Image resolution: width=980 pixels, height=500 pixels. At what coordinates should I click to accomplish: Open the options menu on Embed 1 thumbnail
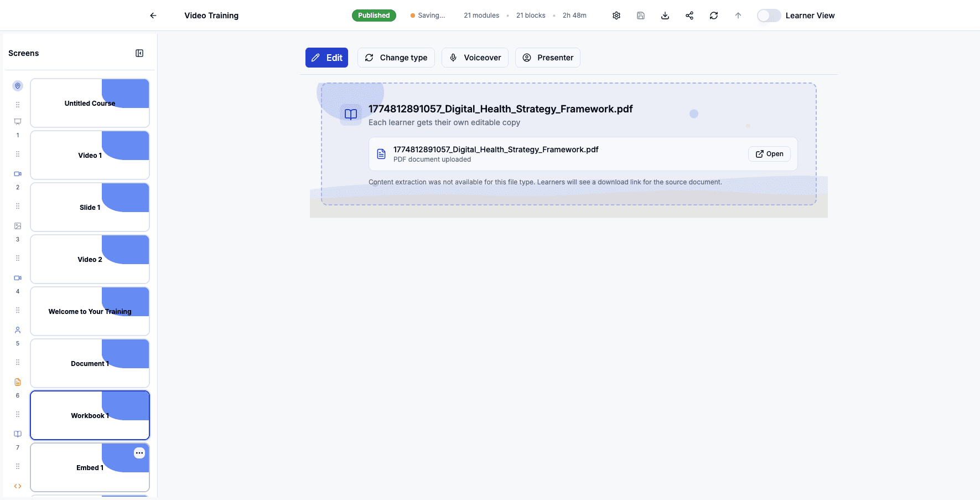pos(139,453)
